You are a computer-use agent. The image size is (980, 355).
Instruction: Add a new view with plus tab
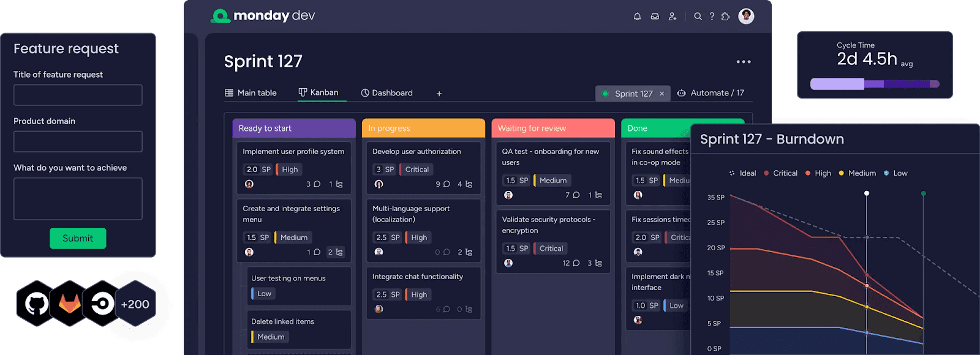[x=439, y=94]
